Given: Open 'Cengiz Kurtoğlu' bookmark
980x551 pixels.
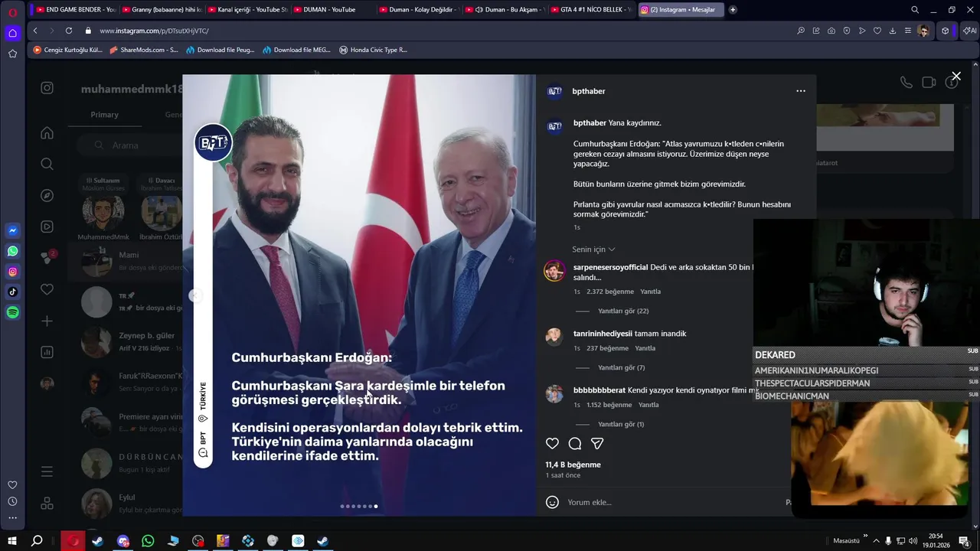Looking at the screenshot, I should tap(67, 50).
